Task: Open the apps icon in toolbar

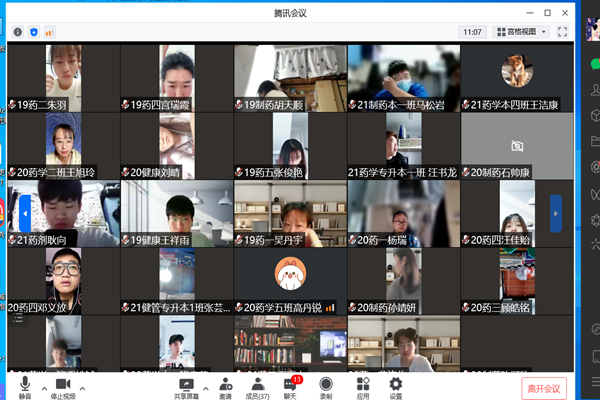Action: [362, 385]
